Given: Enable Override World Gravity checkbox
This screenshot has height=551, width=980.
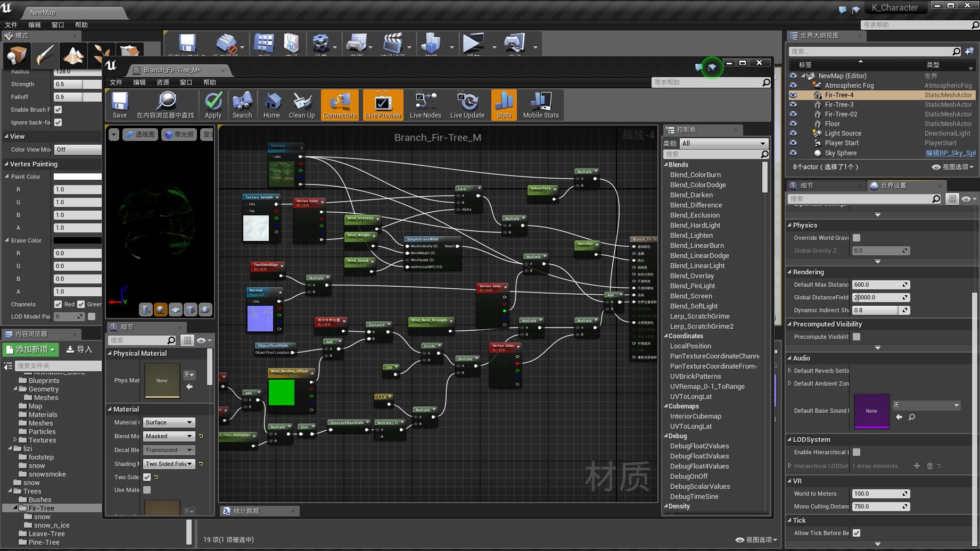Looking at the screenshot, I should click(857, 238).
